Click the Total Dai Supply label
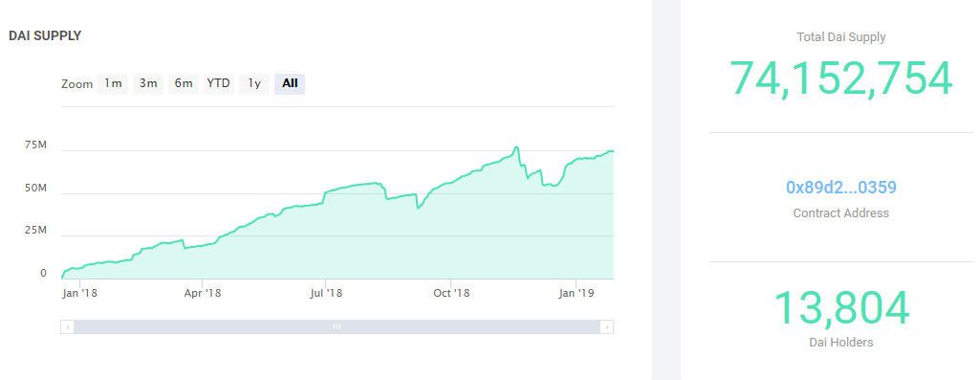The image size is (980, 380). [841, 37]
